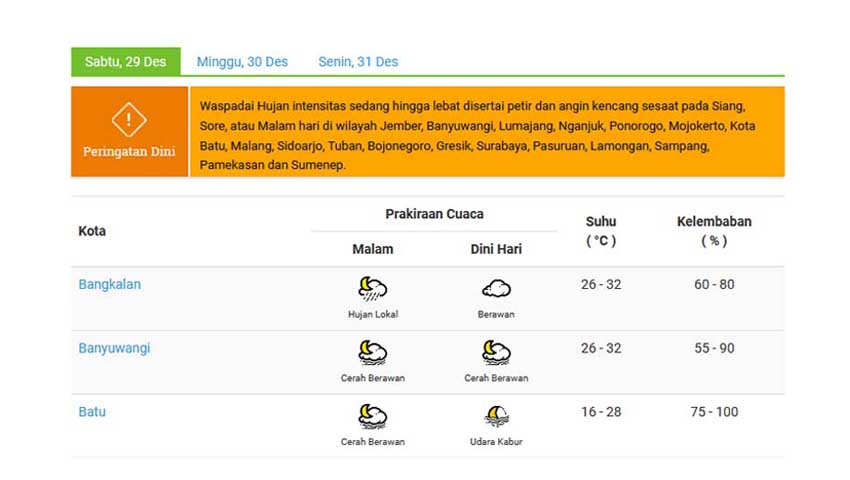Click Batu Malam Cerah Berawan icon

click(x=373, y=417)
